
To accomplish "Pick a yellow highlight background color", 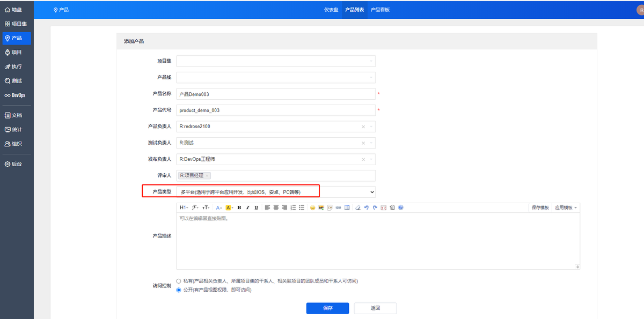I will coord(229,207).
